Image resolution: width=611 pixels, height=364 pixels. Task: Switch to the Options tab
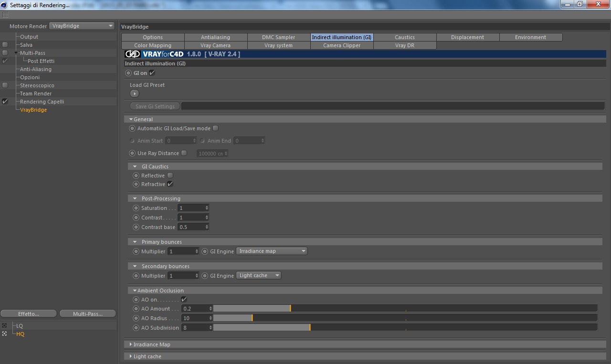[x=153, y=37]
